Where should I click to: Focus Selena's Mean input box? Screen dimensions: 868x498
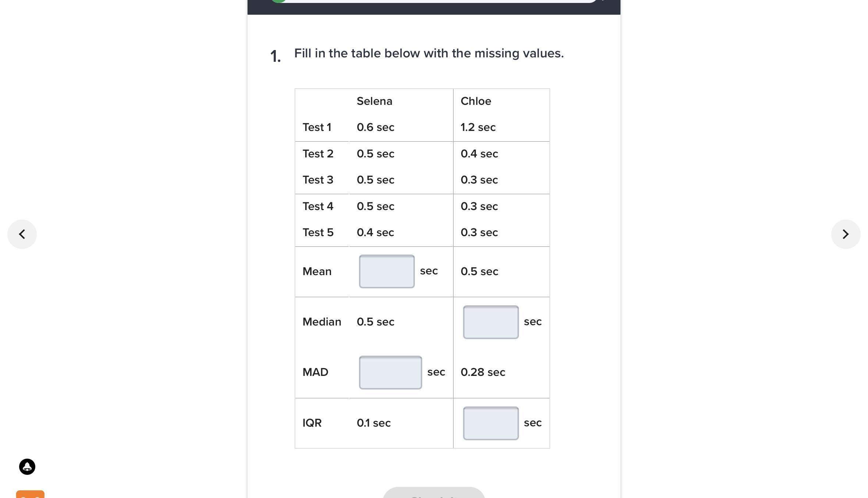387,271
